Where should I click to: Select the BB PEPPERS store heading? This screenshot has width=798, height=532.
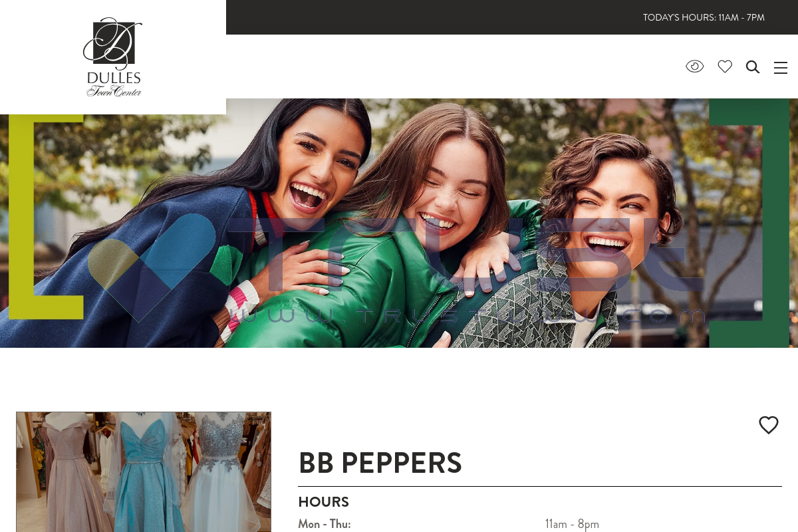[380, 463]
